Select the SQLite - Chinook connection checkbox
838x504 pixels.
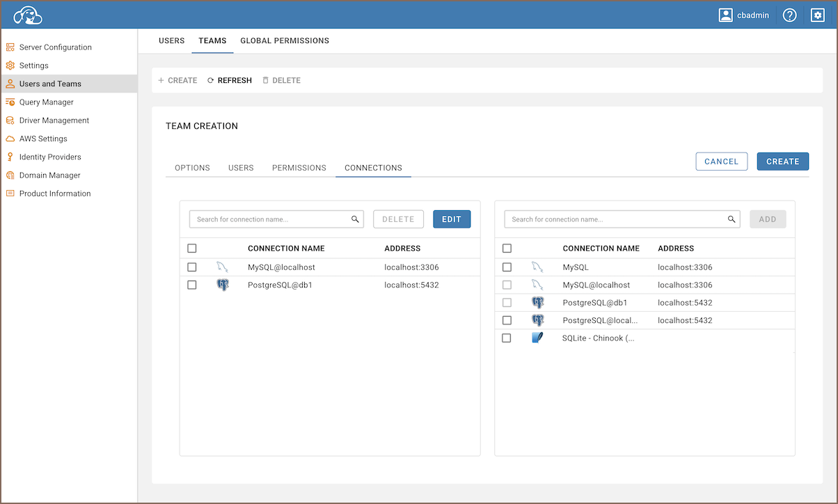(x=507, y=338)
